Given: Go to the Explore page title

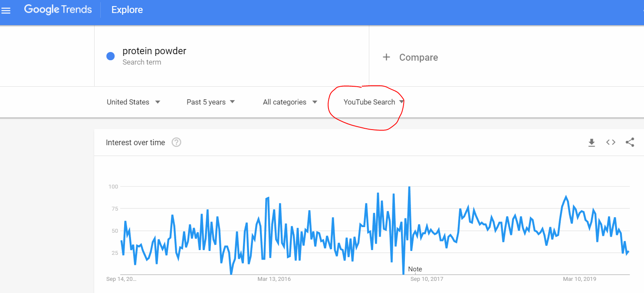Looking at the screenshot, I should 127,10.
